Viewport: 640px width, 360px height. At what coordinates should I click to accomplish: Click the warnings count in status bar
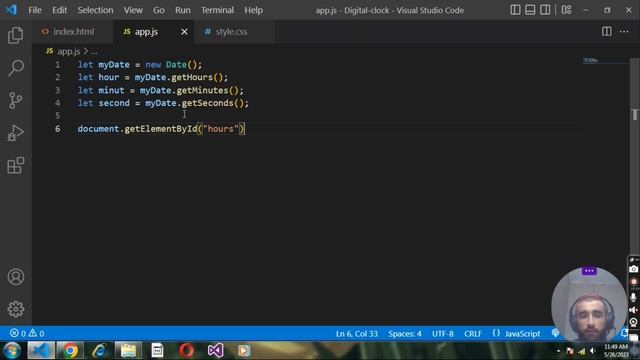click(37, 333)
